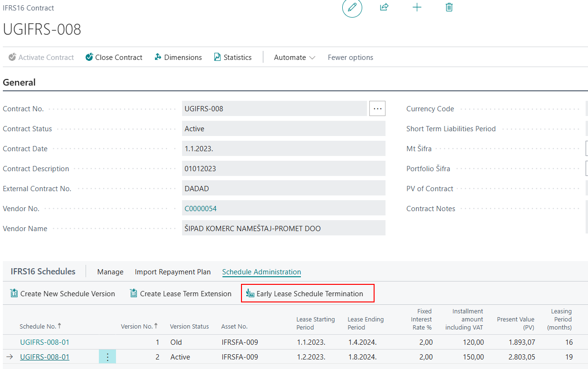Click the Create Lease Term Extension icon
Viewport: 588px width, 369px height.
point(134,293)
